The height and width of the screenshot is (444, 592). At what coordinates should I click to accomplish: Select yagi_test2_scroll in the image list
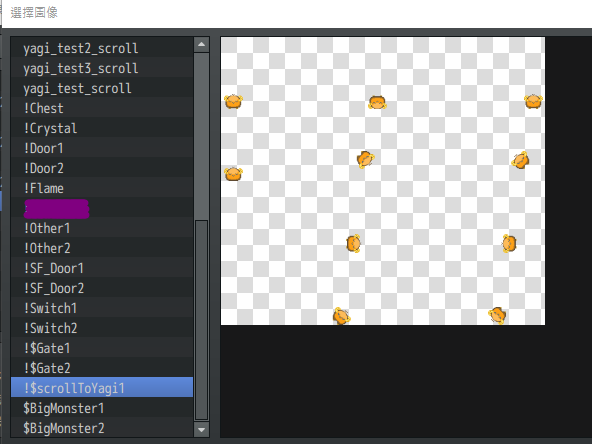(x=102, y=48)
